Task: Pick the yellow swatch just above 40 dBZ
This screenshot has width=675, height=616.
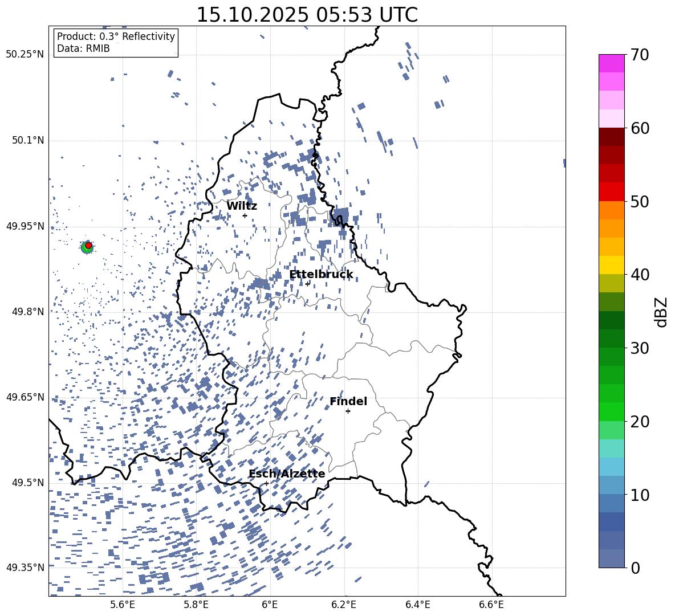Action: pos(611,265)
